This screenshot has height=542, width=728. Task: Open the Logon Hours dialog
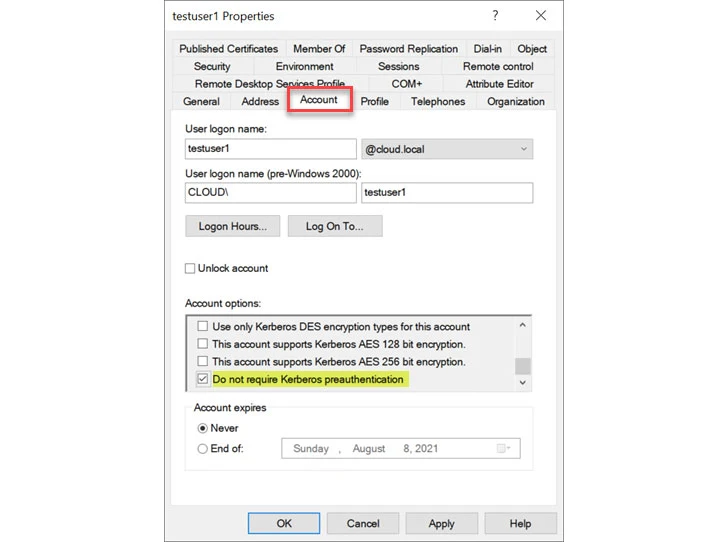232,226
